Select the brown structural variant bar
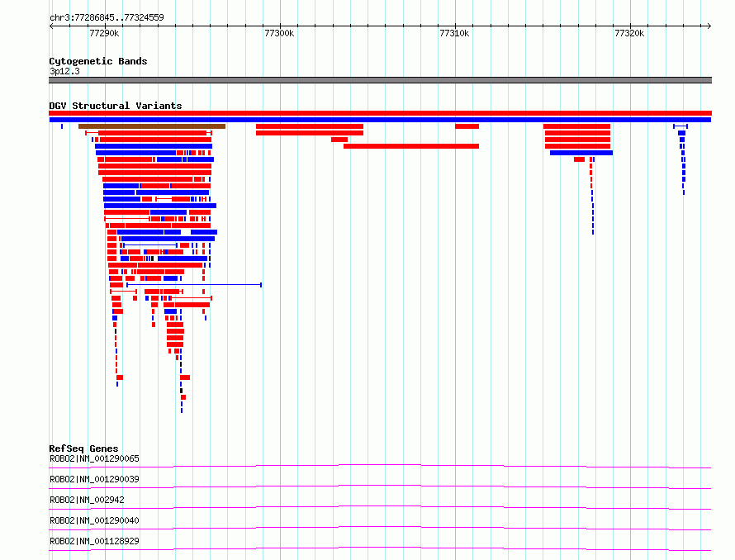 152,126
